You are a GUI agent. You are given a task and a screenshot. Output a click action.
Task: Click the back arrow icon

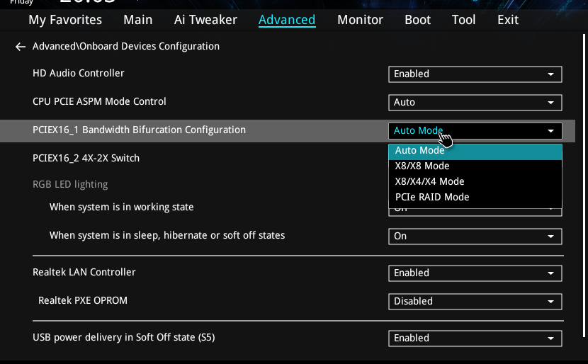click(x=20, y=47)
